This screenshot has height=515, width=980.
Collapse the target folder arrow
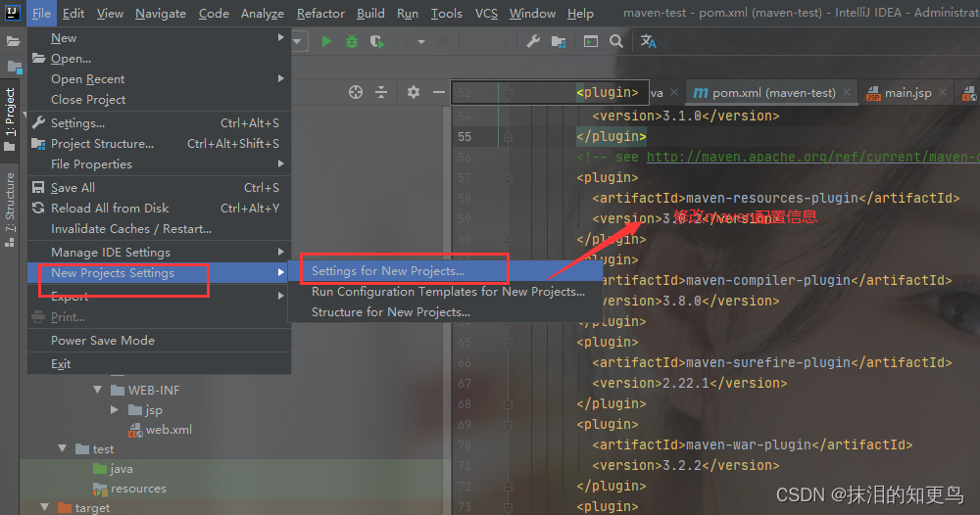click(44, 507)
